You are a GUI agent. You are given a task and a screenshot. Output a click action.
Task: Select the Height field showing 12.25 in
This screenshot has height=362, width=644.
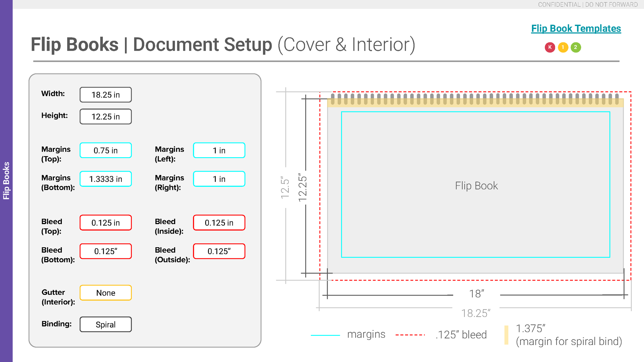coord(106,117)
